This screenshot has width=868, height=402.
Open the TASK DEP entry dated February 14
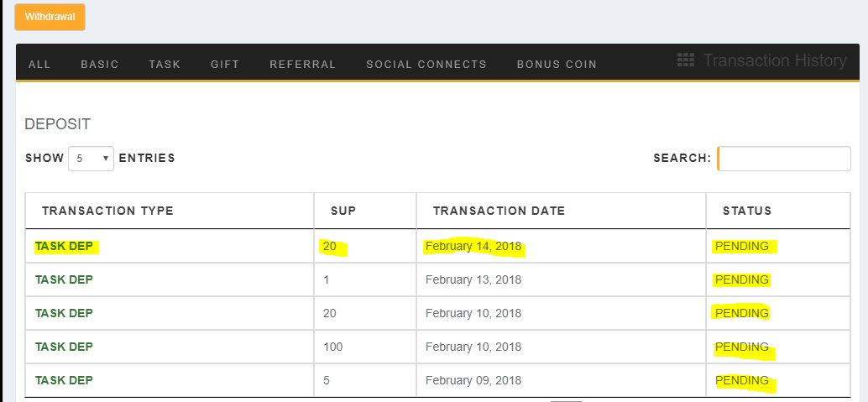coord(64,247)
